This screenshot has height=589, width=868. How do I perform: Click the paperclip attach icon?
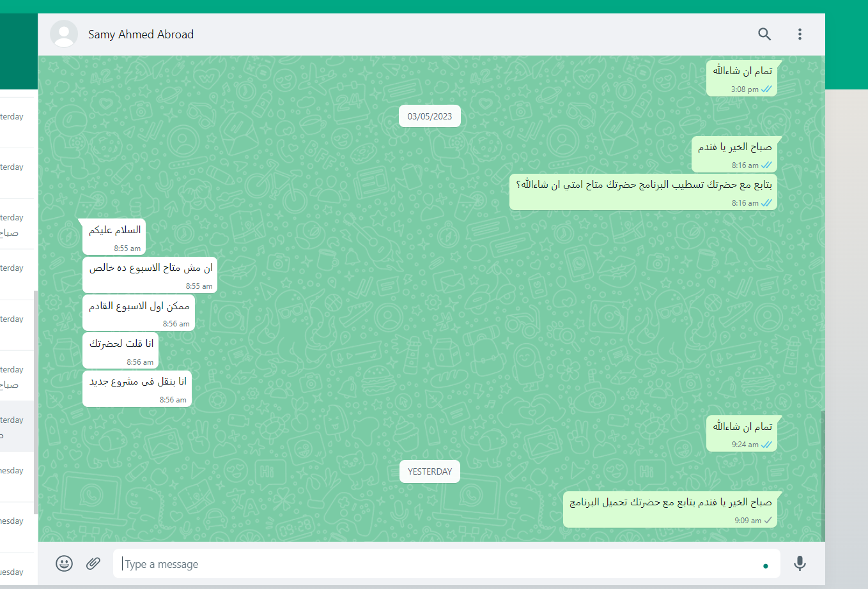[93, 563]
